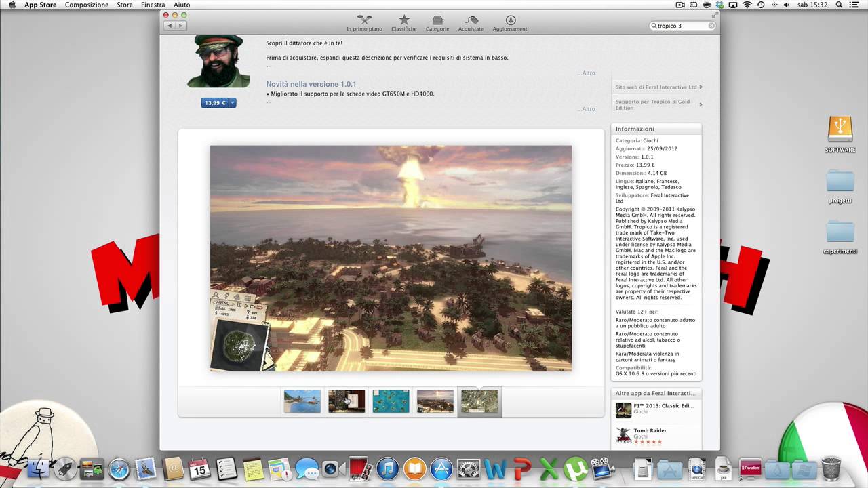
Task: Click the Wi-Fi status icon
Action: tap(747, 5)
